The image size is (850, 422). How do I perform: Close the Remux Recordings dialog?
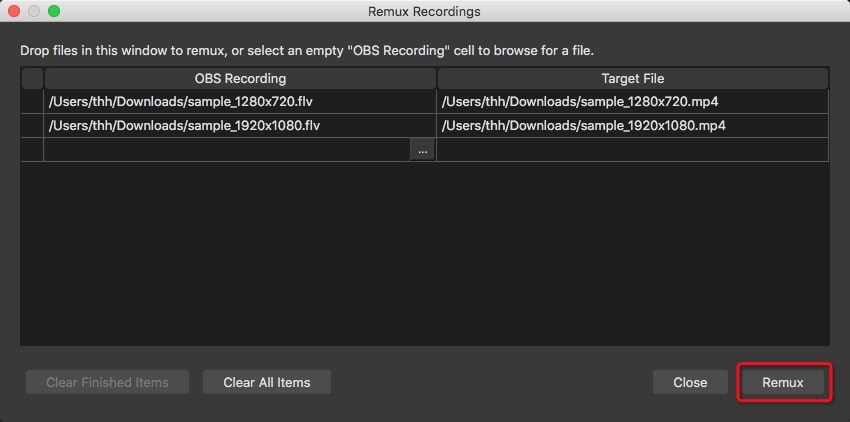coord(690,382)
